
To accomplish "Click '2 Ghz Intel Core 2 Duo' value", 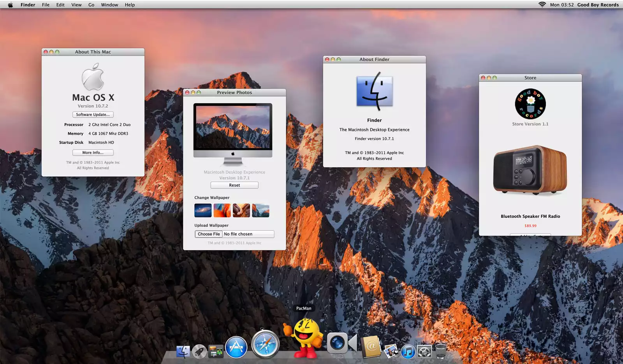I will (109, 124).
